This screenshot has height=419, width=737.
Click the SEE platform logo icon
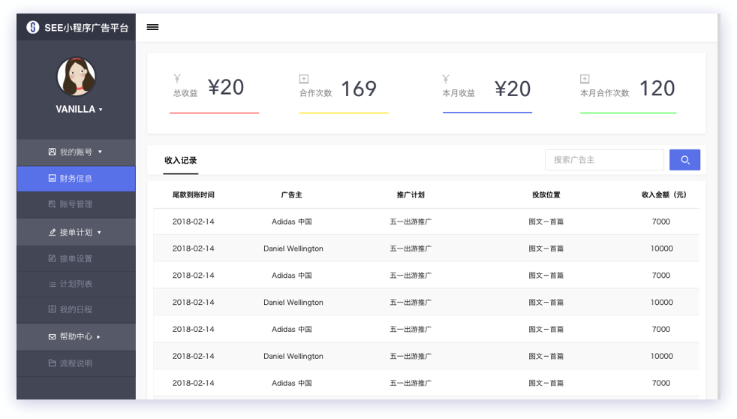[x=32, y=27]
